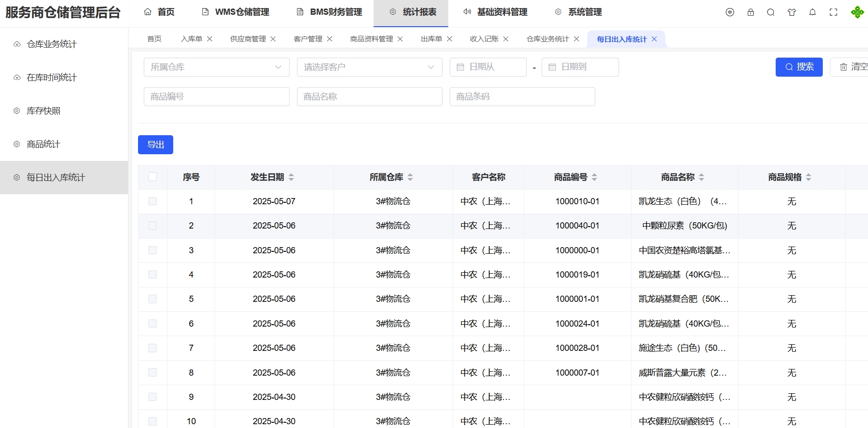Select the checkbox for row 5
The width and height of the screenshot is (868, 428).
(x=152, y=299)
